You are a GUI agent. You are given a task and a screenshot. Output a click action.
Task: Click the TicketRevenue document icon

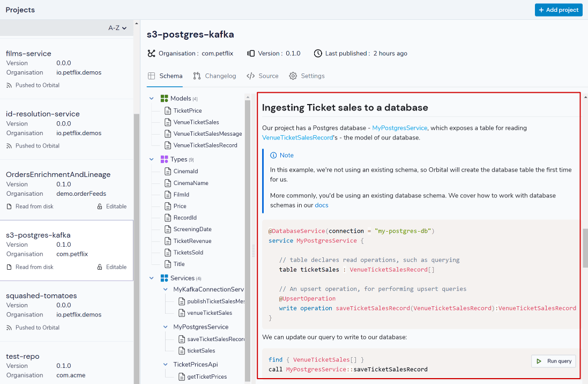[x=168, y=241]
